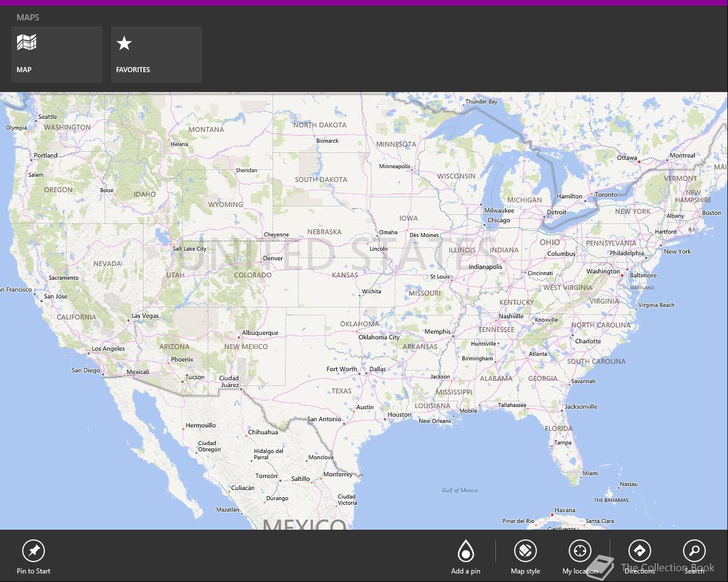Click the Virginia Beach label

[656, 305]
